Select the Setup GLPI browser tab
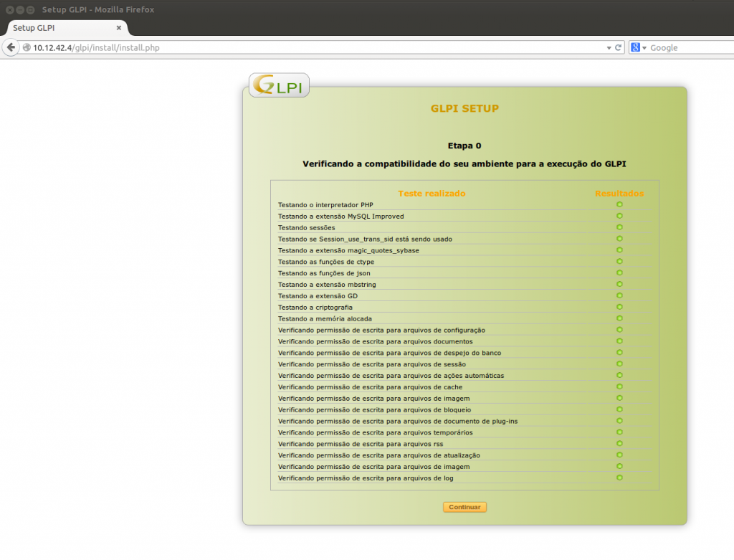Image resolution: width=734 pixels, height=560 pixels. 65,28
